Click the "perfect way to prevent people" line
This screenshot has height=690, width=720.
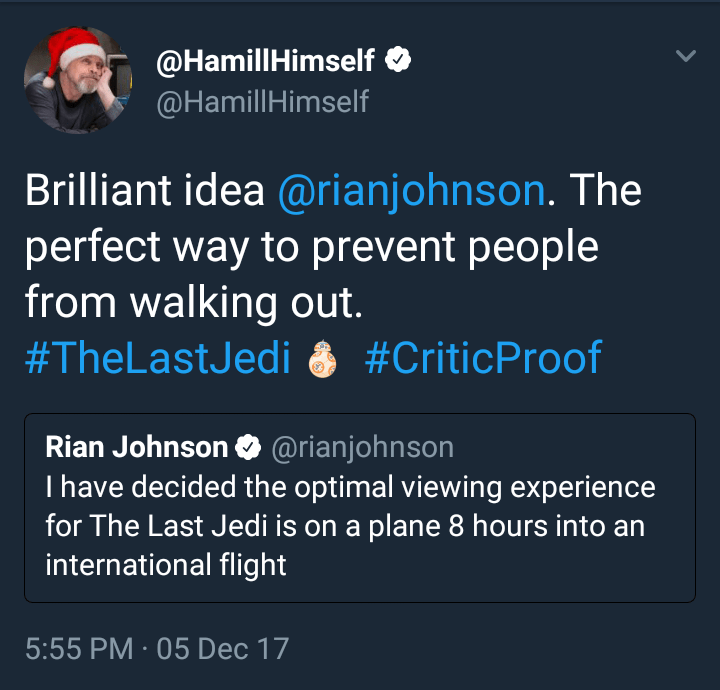tap(311, 247)
